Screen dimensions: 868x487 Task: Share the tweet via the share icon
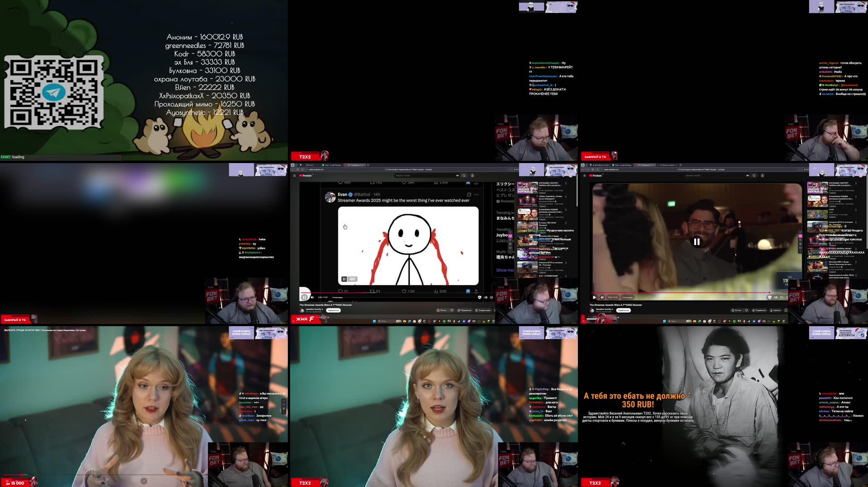[x=476, y=291]
